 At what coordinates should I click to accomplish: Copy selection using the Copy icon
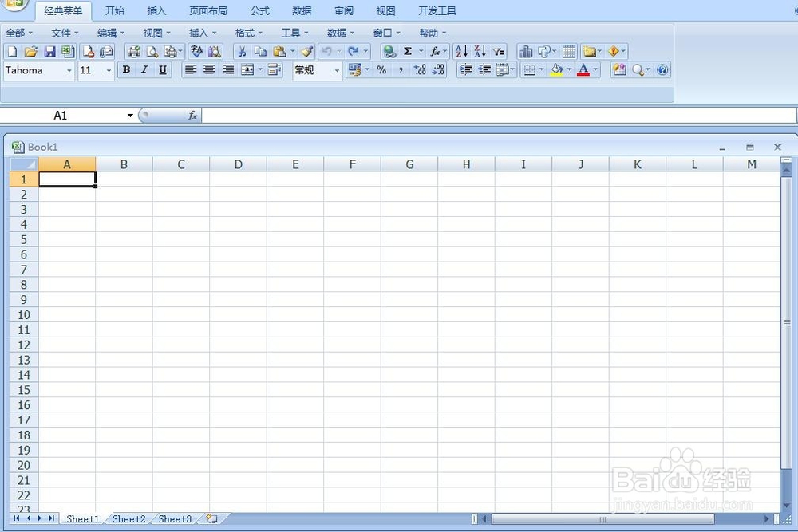260,51
